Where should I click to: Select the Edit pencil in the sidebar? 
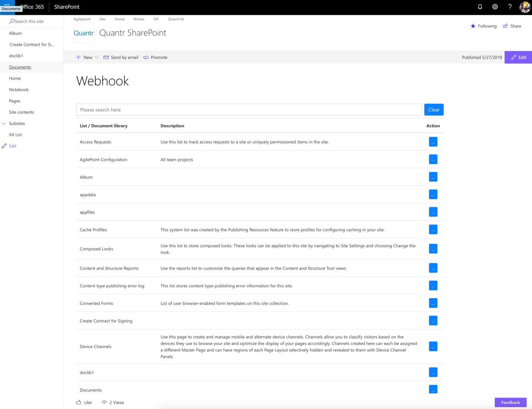click(4, 146)
